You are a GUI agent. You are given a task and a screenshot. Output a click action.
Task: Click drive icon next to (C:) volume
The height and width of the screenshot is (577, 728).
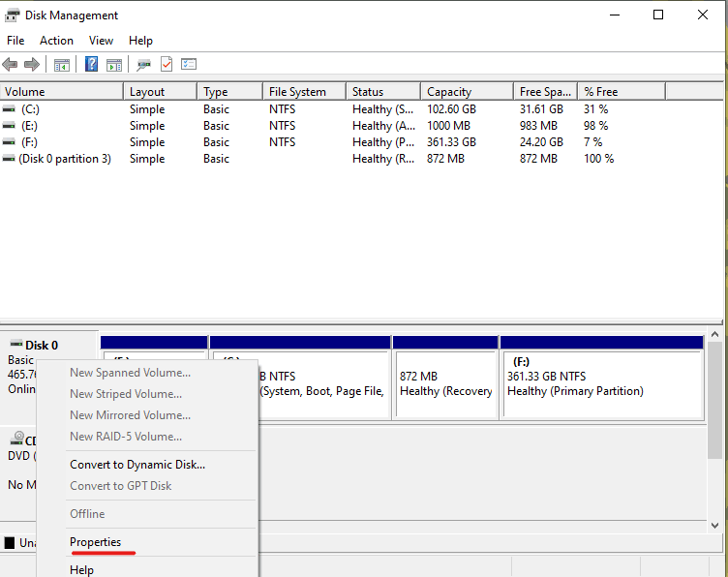pos(9,109)
